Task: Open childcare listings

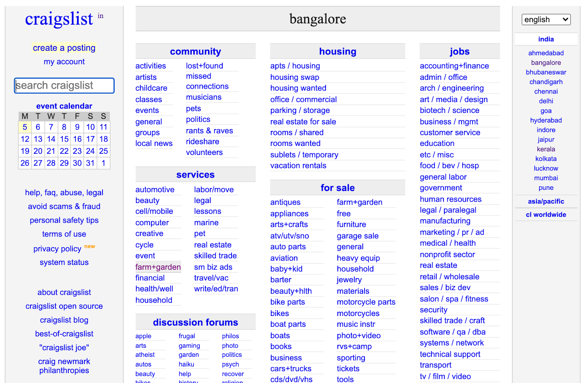Action: (151, 88)
